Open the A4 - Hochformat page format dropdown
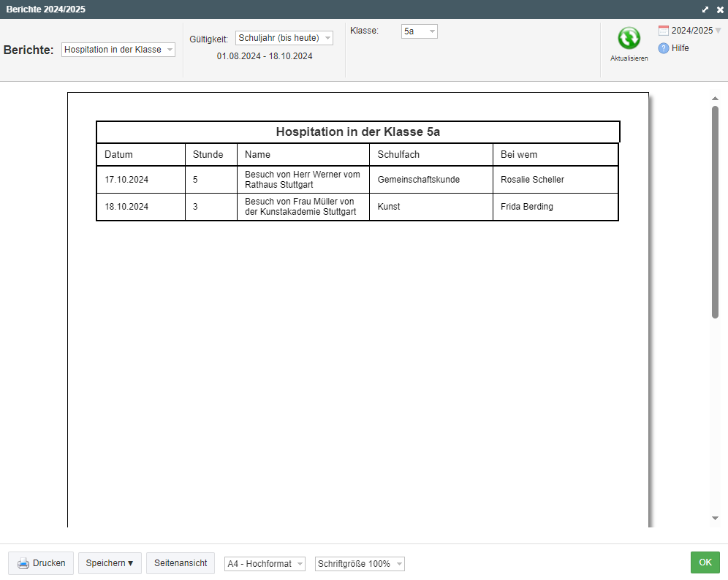The height and width of the screenshot is (580, 728). click(265, 564)
